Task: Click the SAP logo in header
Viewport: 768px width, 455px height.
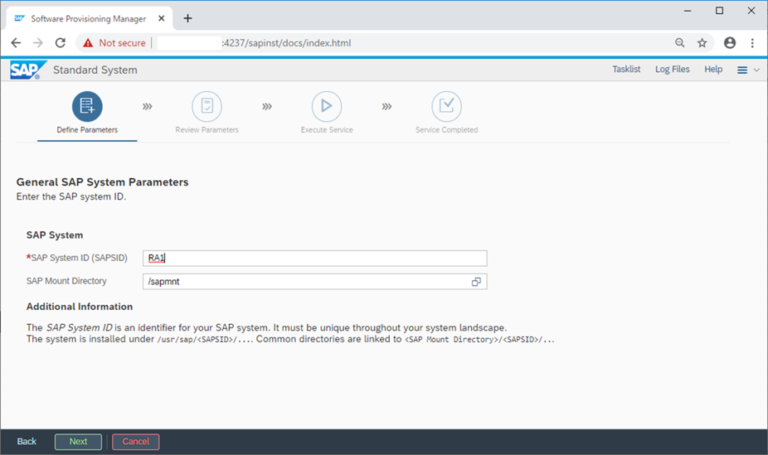Action: pyautogui.click(x=24, y=70)
